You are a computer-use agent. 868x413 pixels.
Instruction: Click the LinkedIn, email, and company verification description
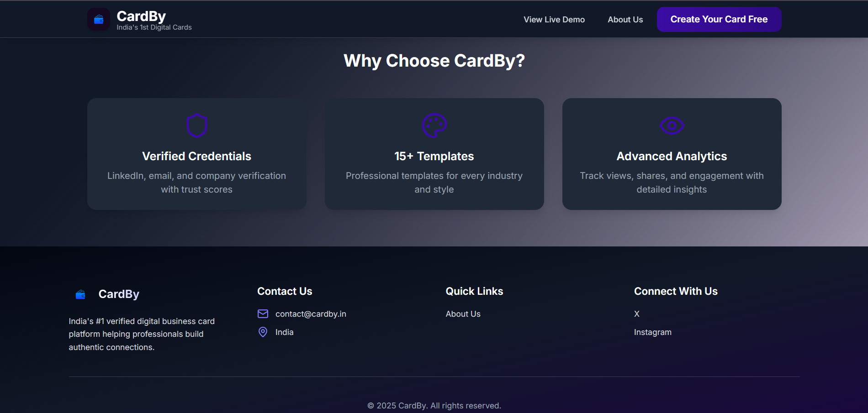(197, 183)
